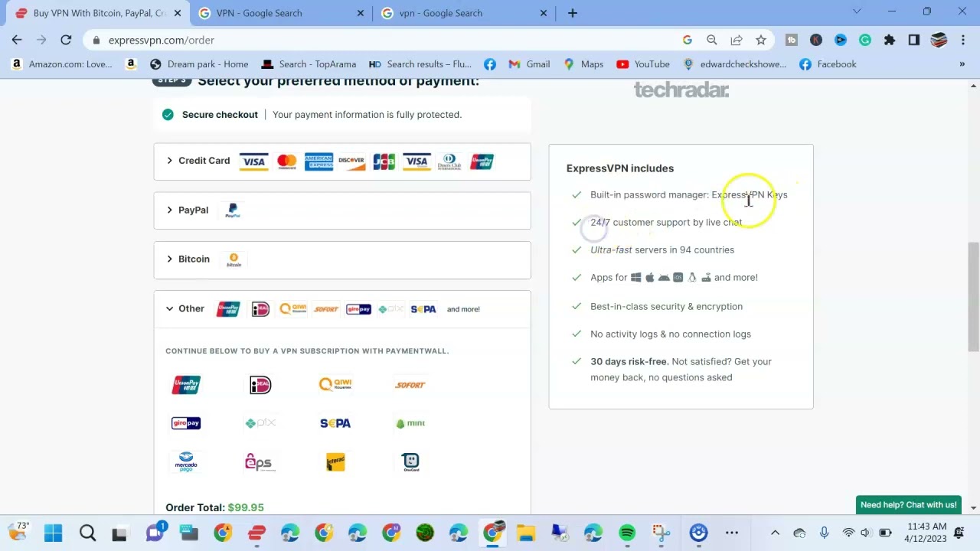Select the Mint payment option

click(410, 423)
